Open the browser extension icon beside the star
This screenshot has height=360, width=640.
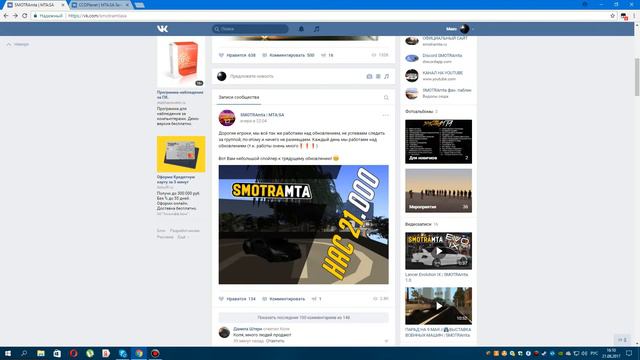[624, 16]
